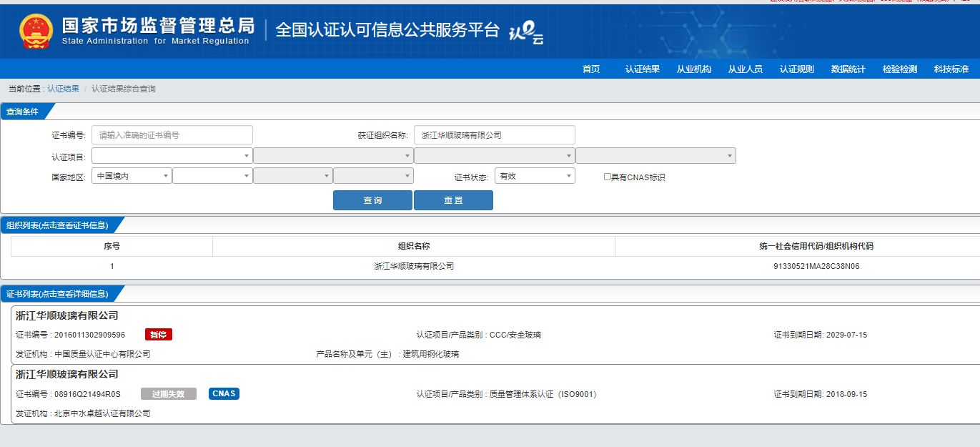980x447 pixels.
Task: Click the 获证组织名称 text field
Action: 494,135
